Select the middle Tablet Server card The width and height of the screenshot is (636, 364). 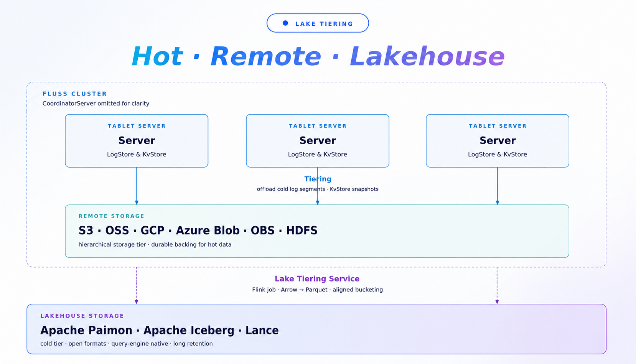318,141
